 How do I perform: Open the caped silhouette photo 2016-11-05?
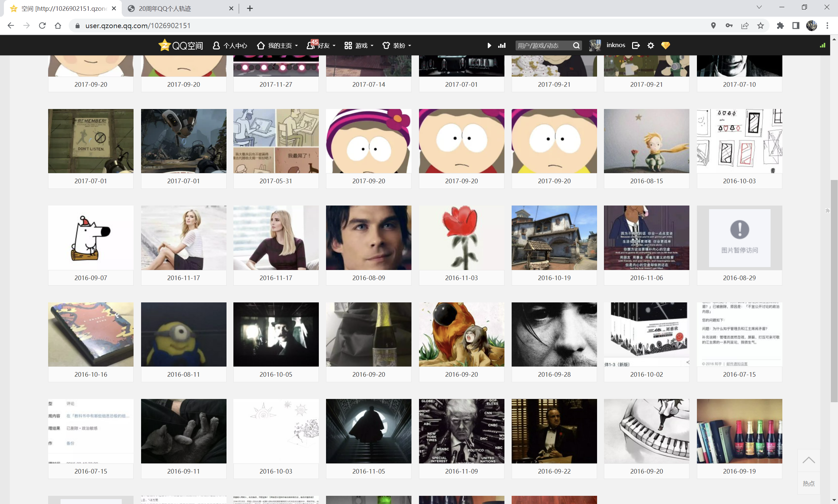pos(369,431)
